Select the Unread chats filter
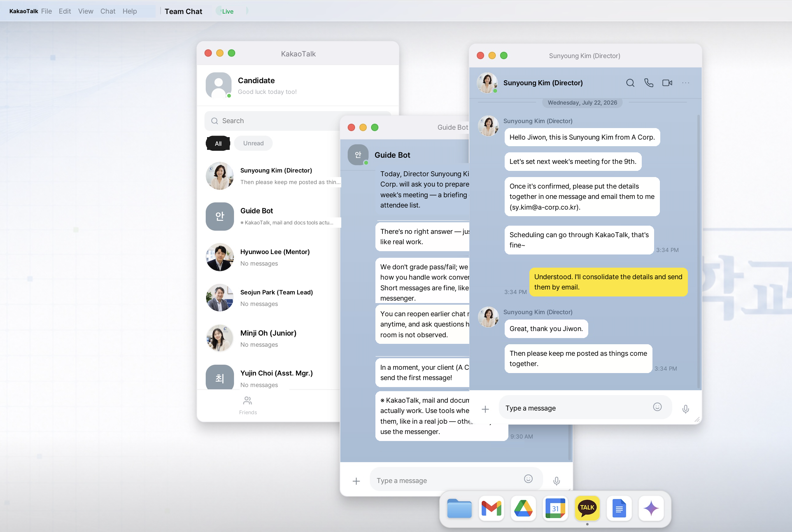 (x=254, y=143)
